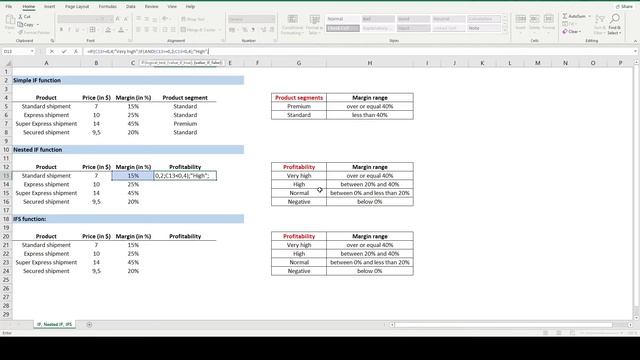Screen dimensions: 640x360
Task: Click the Borders icon
Action: click(93, 30)
